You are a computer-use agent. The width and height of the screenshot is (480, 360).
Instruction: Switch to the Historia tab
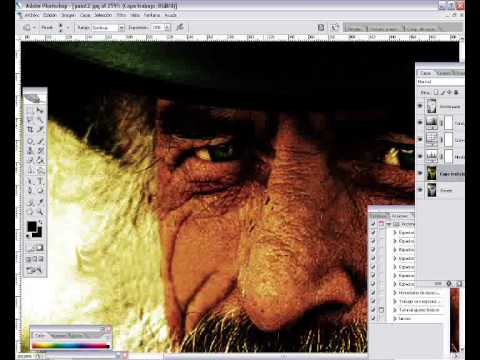379,216
